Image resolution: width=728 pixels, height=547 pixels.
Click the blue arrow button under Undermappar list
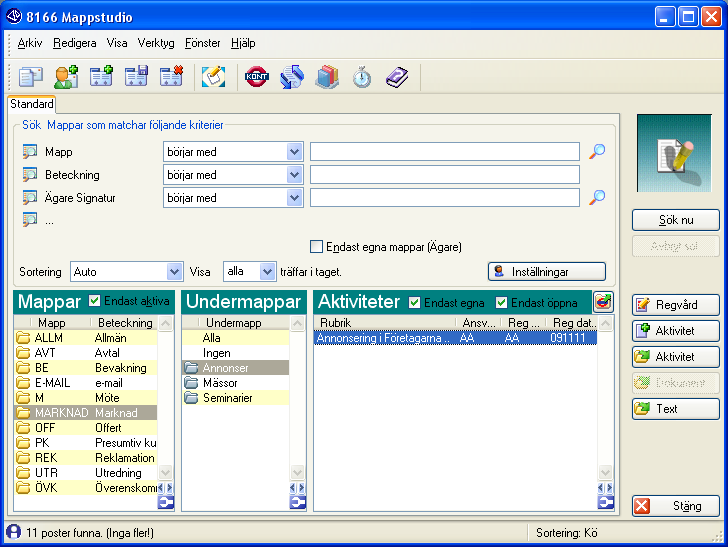(x=298, y=502)
